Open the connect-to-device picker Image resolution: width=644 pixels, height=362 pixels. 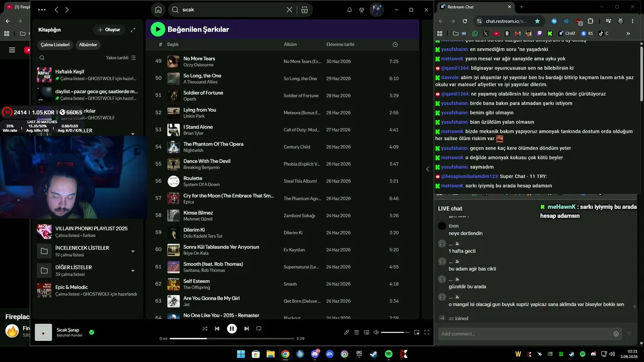tap(366, 332)
